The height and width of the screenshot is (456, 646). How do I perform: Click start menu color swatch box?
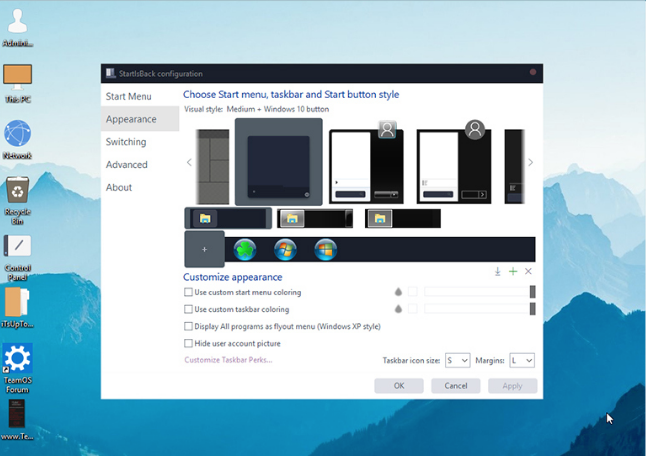[412, 292]
